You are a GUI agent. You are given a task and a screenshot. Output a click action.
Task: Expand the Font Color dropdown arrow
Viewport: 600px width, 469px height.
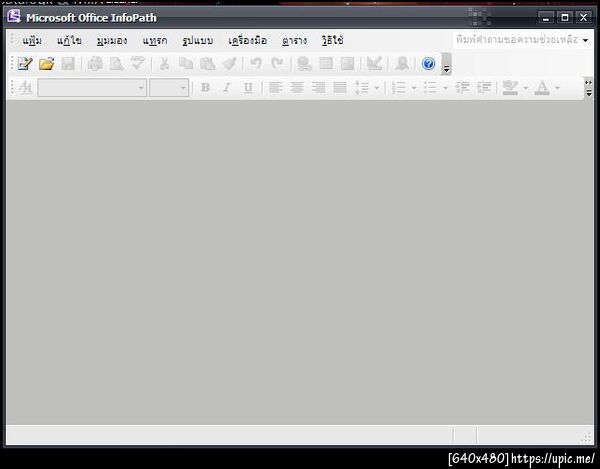click(x=557, y=88)
